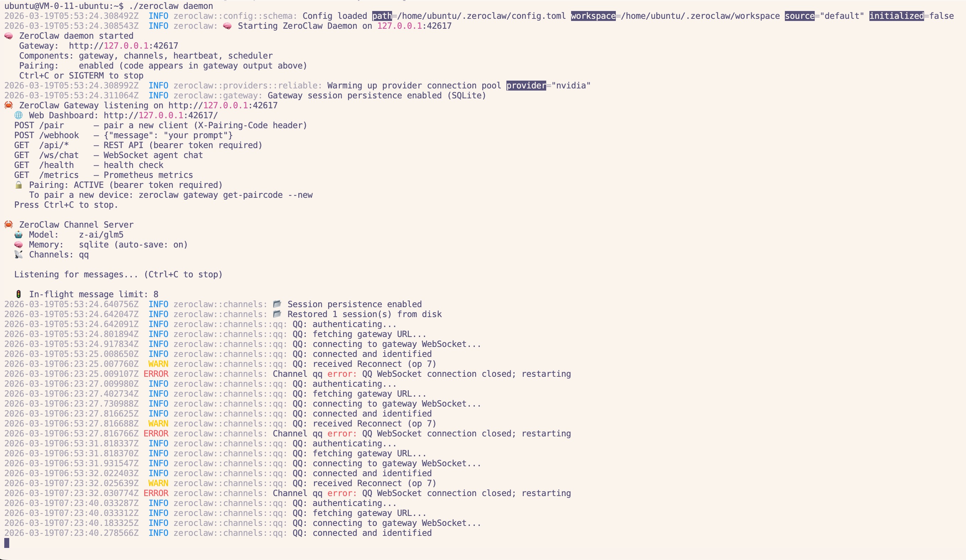The width and height of the screenshot is (966, 560).
Task: Open the Gateway http://127.0.0.1:42617 link
Action: click(x=124, y=45)
